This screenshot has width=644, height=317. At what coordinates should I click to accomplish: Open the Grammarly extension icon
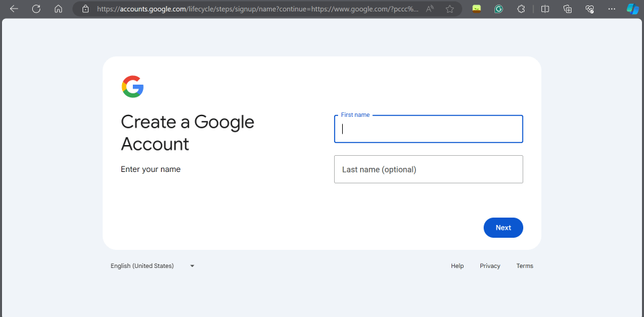coord(498,9)
